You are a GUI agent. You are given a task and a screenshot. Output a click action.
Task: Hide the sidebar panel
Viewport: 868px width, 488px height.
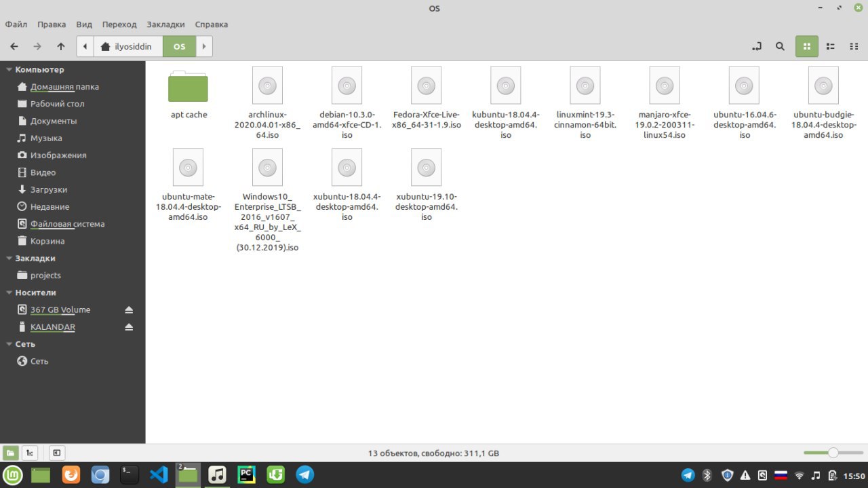pos(56,453)
